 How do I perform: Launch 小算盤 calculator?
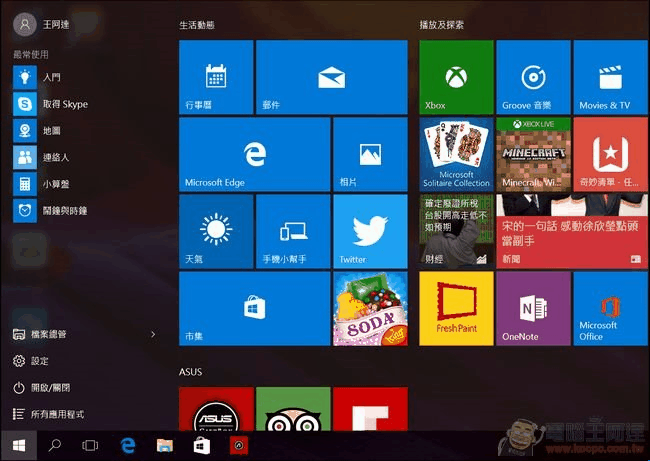[x=41, y=184]
